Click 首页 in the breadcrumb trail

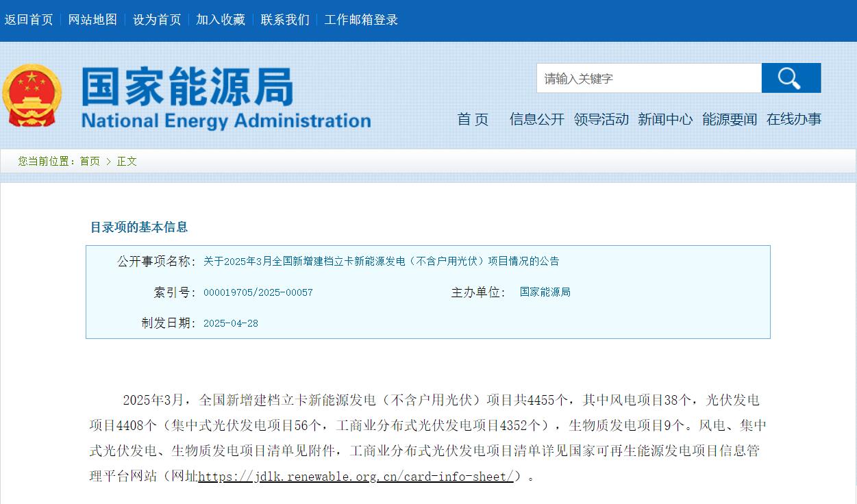[90, 161]
